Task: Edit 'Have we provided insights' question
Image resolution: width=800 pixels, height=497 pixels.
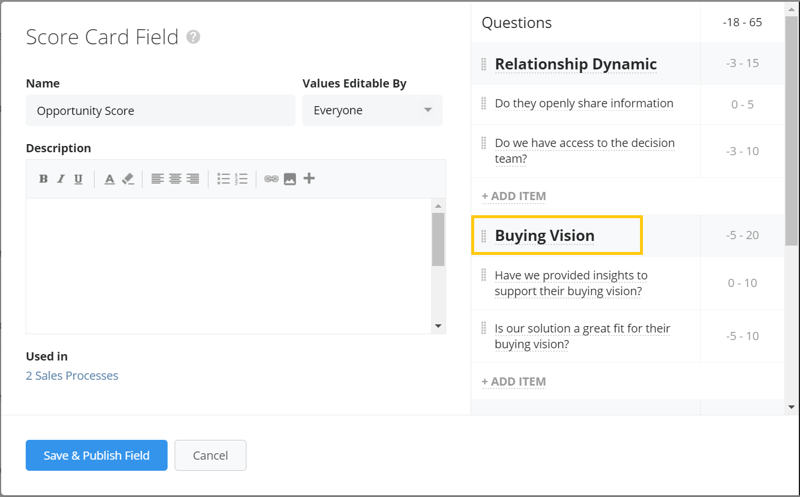Action: [571, 283]
